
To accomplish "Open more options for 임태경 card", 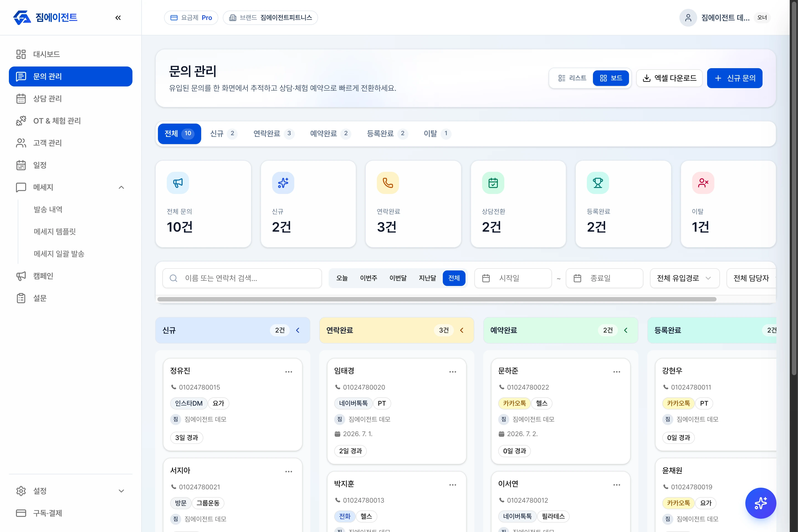I will coord(452,372).
